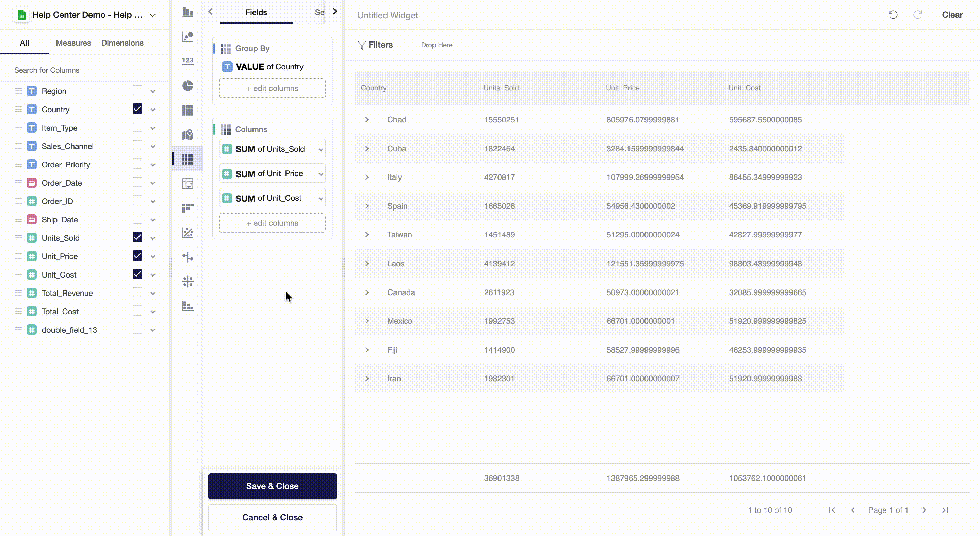Viewport: 980px width, 536px height.
Task: Pick the single number 123 widget icon
Action: tap(187, 61)
